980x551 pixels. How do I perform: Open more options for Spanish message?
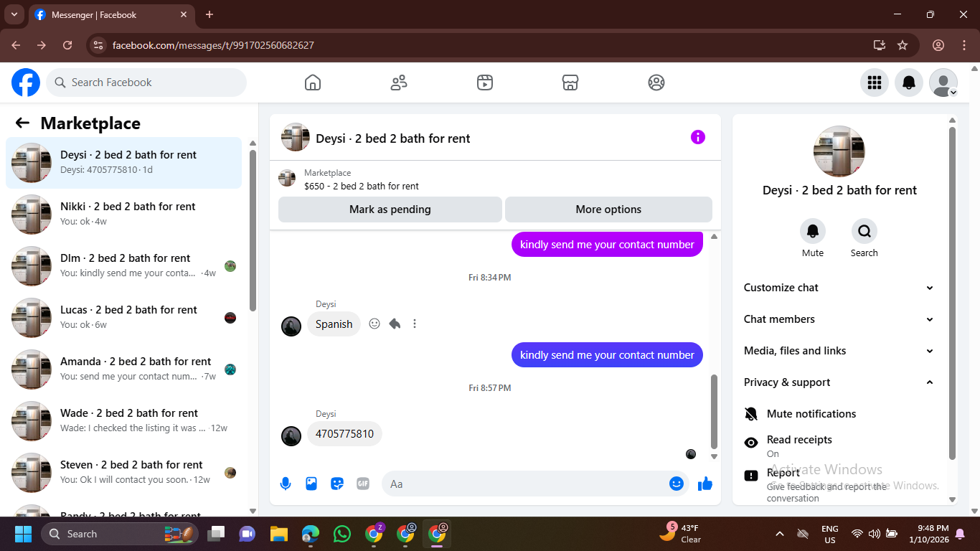pyautogui.click(x=415, y=324)
